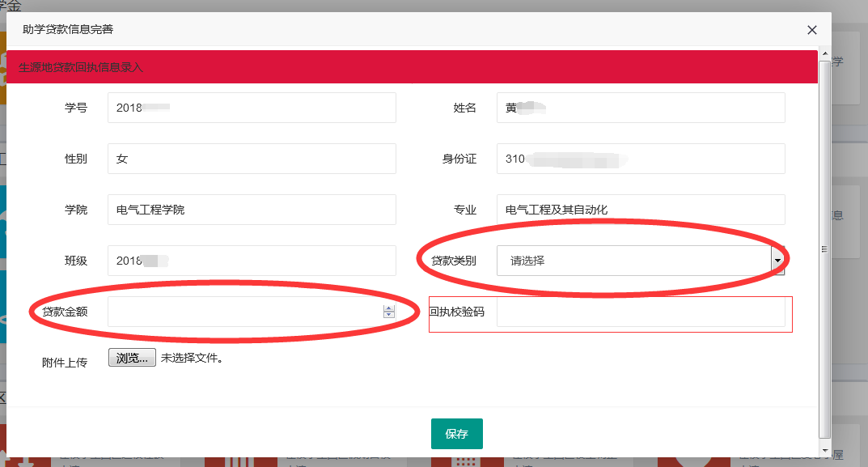Expand the 贷款类别 dropdown arrow
The width and height of the screenshot is (868, 467).
777,261
